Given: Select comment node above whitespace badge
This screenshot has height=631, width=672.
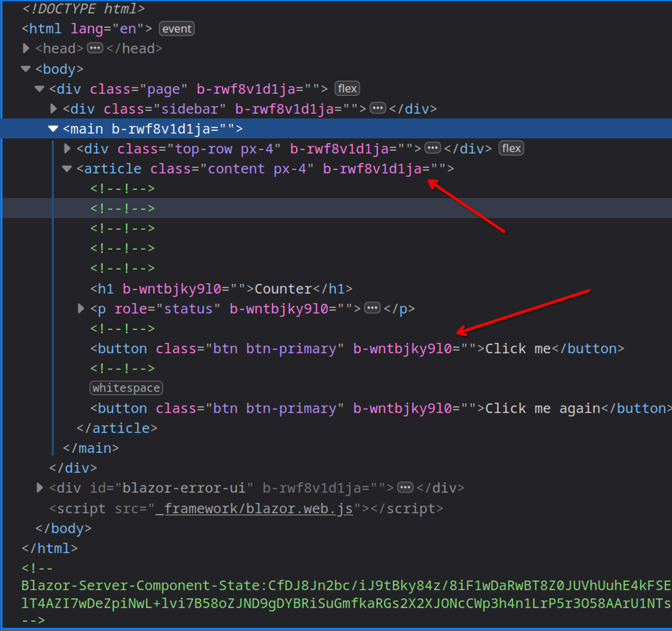Looking at the screenshot, I should click(123, 368).
